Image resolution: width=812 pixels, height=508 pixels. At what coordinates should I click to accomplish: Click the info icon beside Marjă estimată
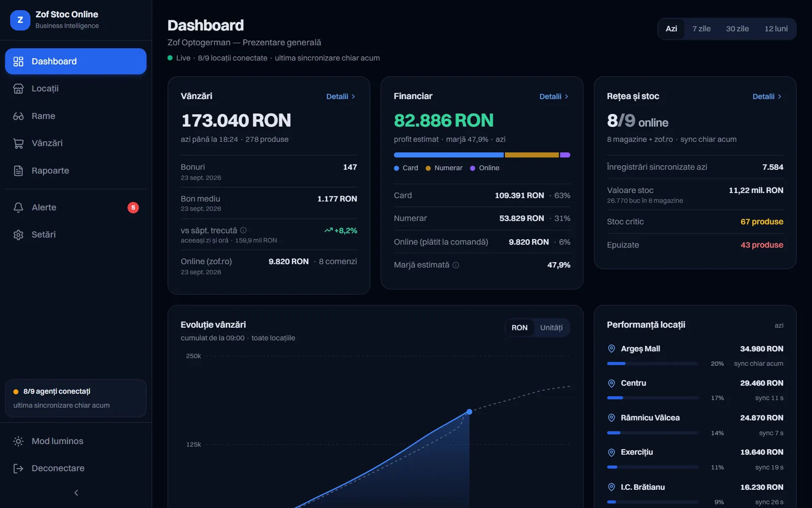(456, 265)
